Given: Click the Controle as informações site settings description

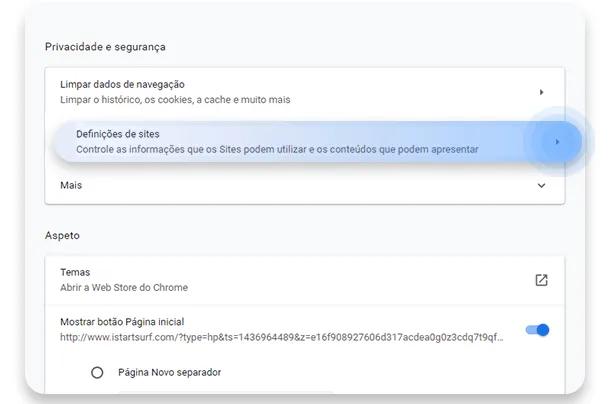Looking at the screenshot, I should (277, 150).
